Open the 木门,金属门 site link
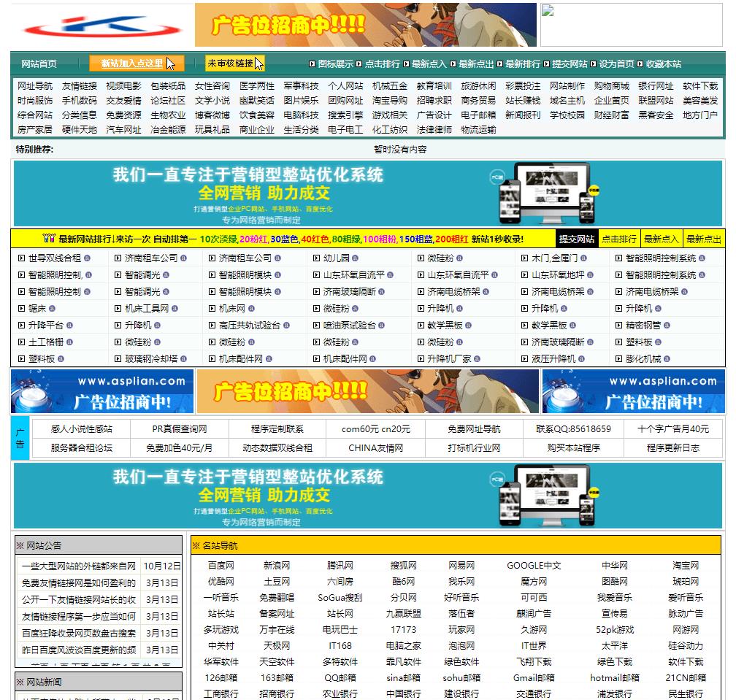Screen dimensions: 736x700 click(554, 258)
